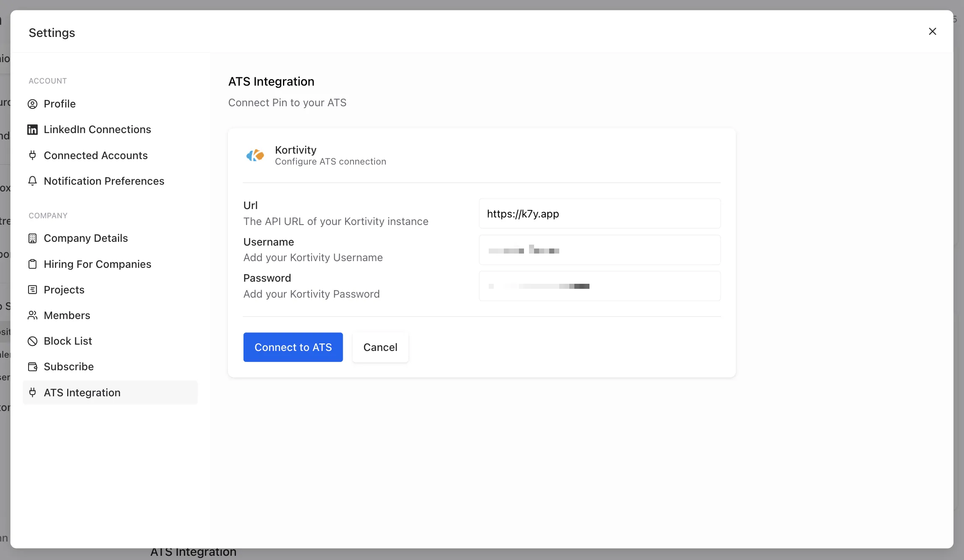Image resolution: width=964 pixels, height=560 pixels.
Task: Cancel the ATS connection form
Action: [x=380, y=347]
